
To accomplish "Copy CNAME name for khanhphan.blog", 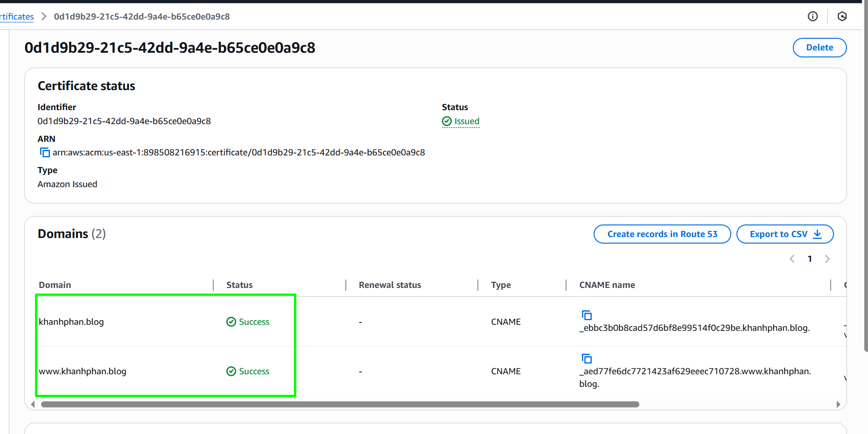I will [x=587, y=315].
